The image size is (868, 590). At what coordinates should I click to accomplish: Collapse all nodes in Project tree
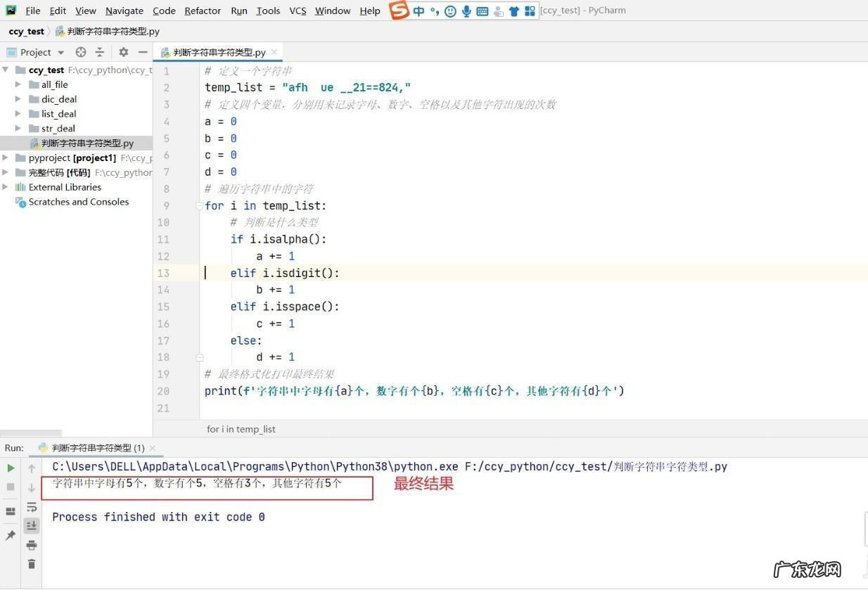(101, 52)
